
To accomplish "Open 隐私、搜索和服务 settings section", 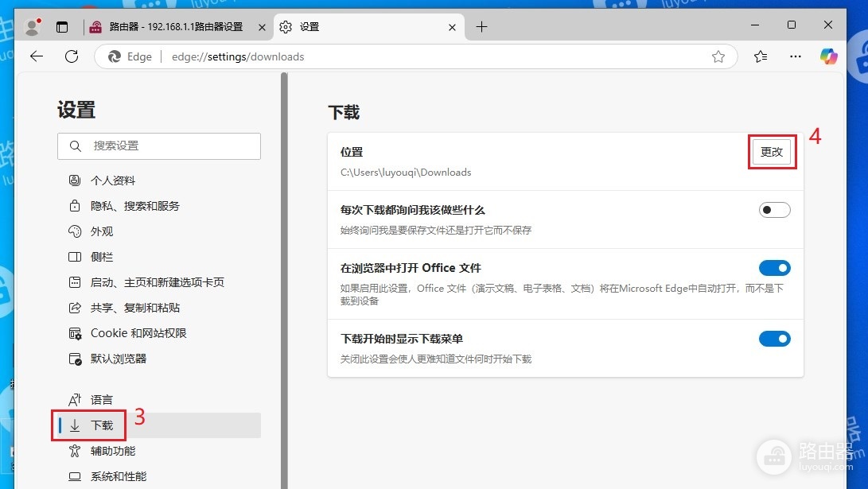I will 159,206.
